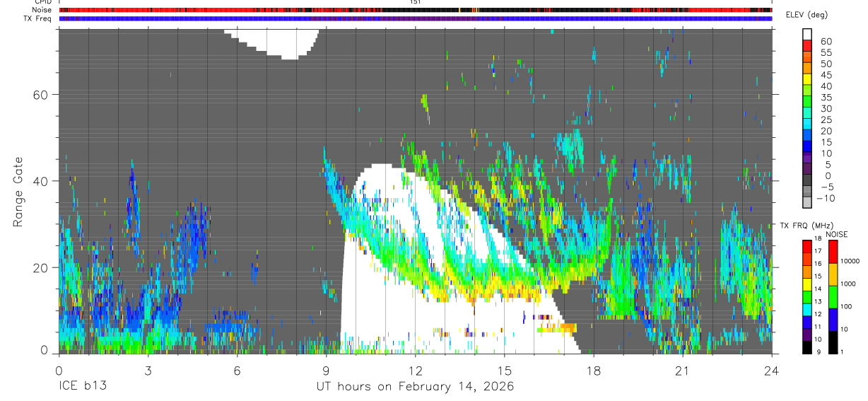Click the red-black Noise time strip
Screen dimensions: 868x401
tap(415, 10)
